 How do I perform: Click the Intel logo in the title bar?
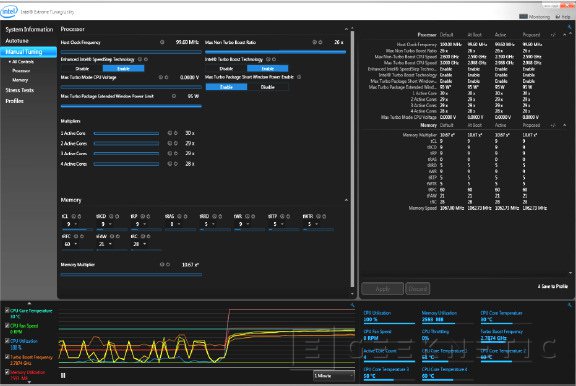point(9,11)
